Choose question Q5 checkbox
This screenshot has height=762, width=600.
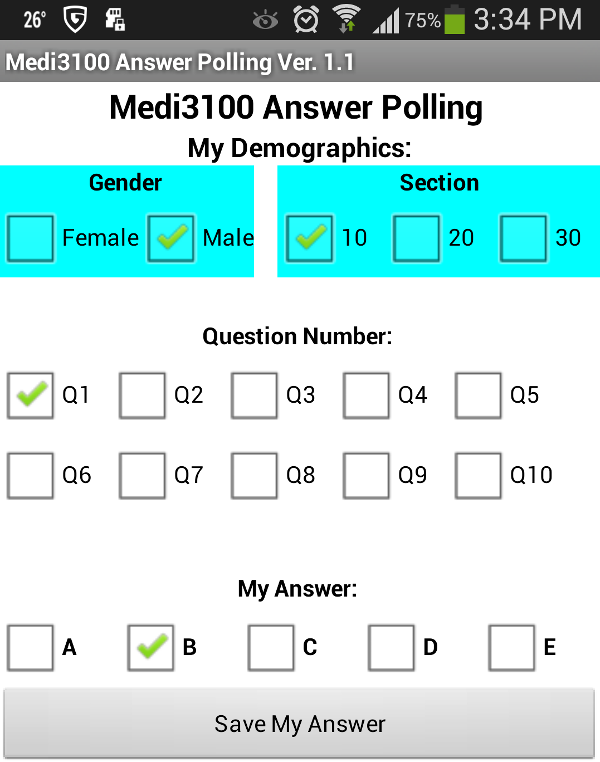(478, 396)
